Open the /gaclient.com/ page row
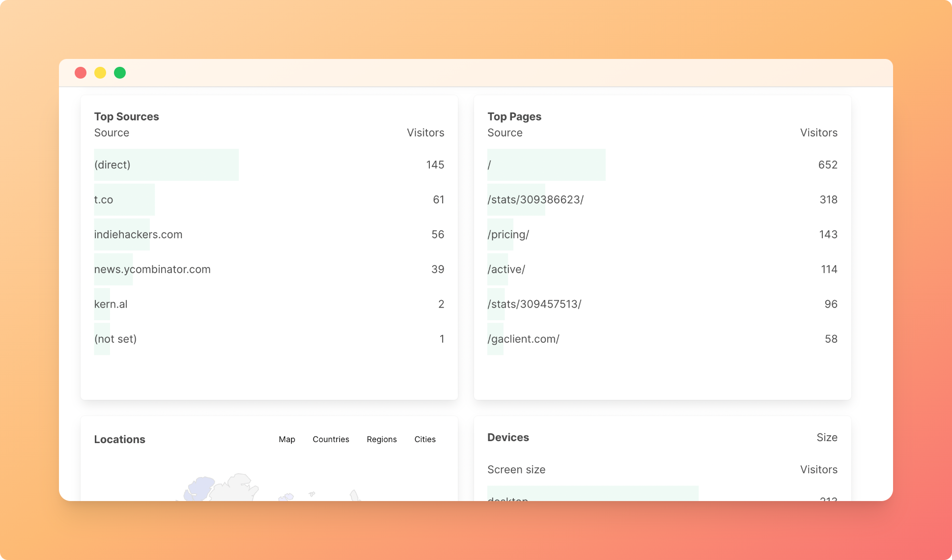Image resolution: width=952 pixels, height=560 pixels. pyautogui.click(x=523, y=339)
